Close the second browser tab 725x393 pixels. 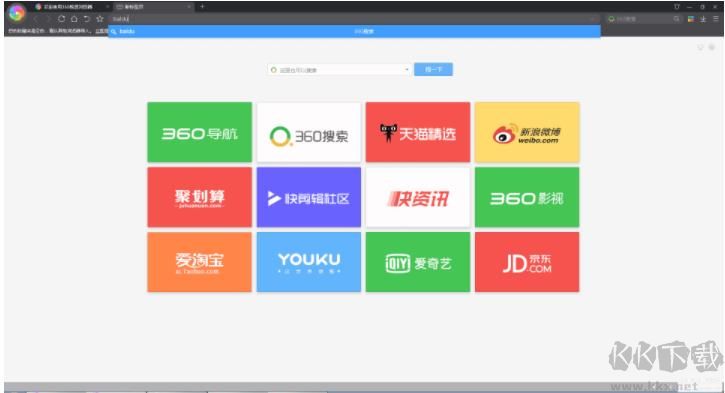(189, 7)
